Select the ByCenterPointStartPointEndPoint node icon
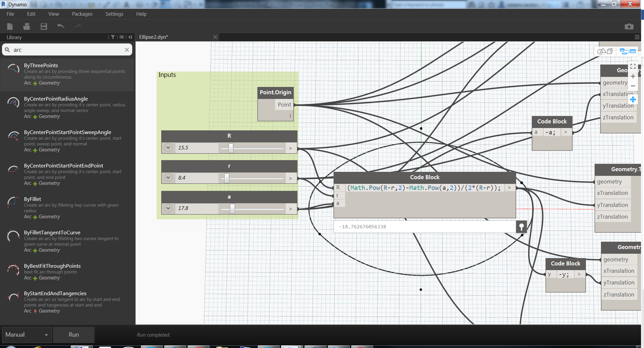The height and width of the screenshot is (348, 644). 13,169
